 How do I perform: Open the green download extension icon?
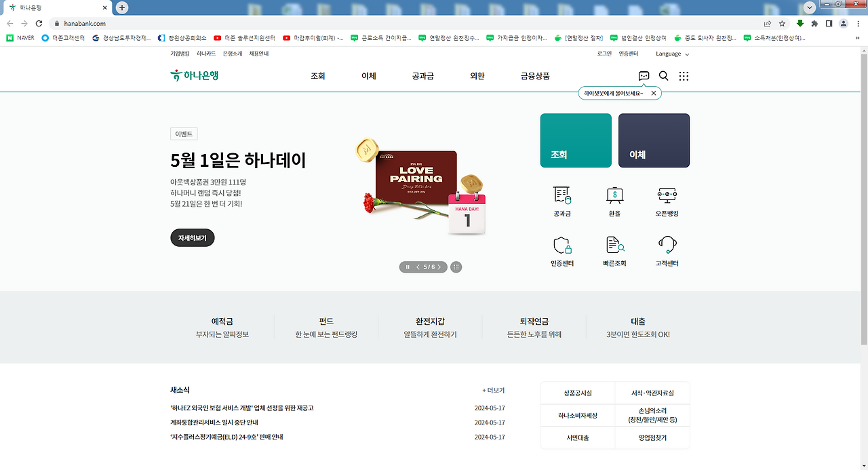800,23
